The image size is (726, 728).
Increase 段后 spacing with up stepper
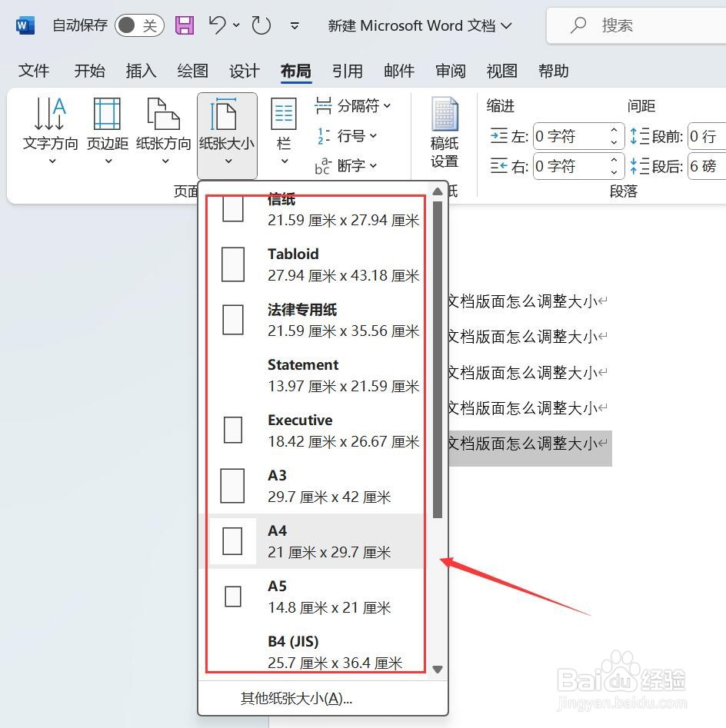click(x=724, y=160)
